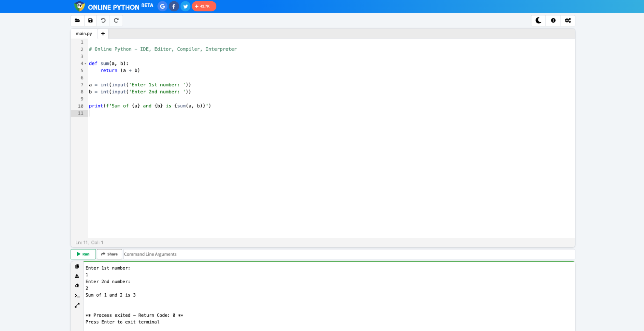
Task: Toggle dark mode with the moon icon
Action: click(x=538, y=21)
